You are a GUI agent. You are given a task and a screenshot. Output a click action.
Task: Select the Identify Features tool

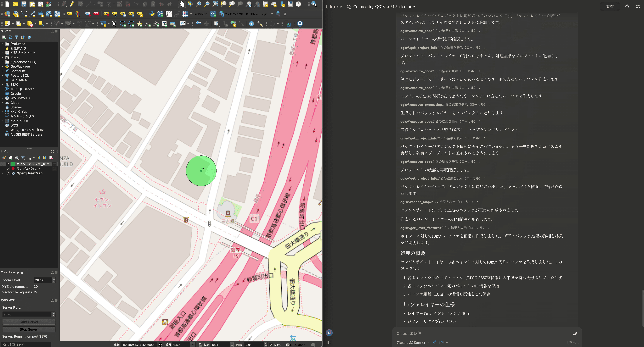[251, 24]
